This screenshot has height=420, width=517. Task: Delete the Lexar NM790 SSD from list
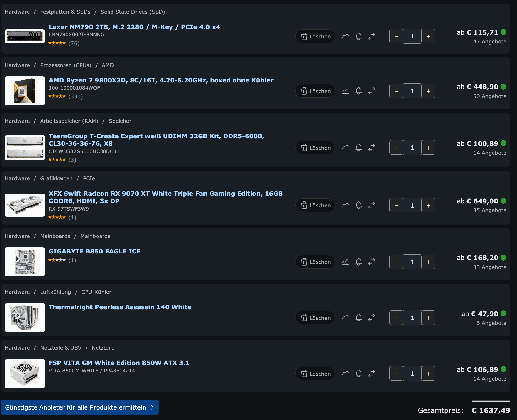point(315,36)
